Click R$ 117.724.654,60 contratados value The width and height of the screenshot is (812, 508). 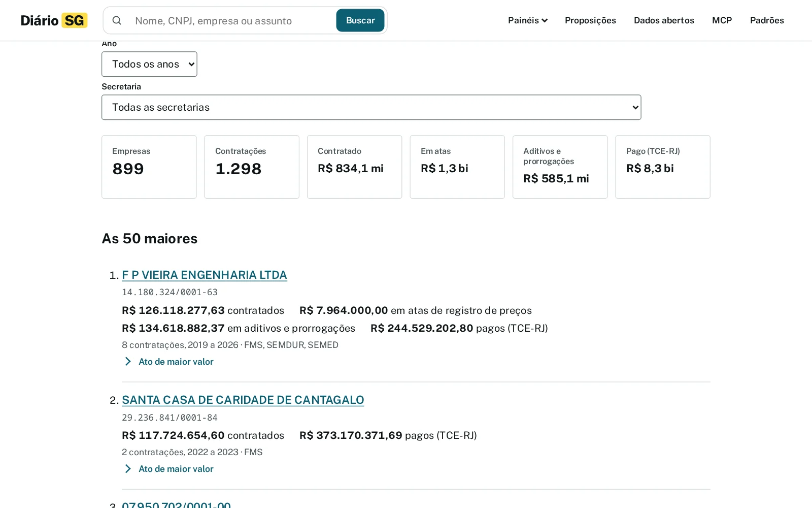[203, 435]
